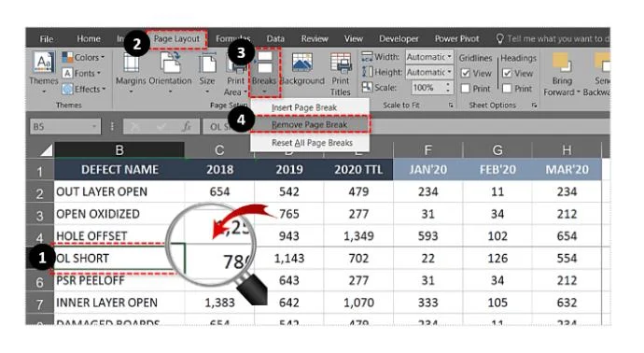Select column B header

click(119, 150)
